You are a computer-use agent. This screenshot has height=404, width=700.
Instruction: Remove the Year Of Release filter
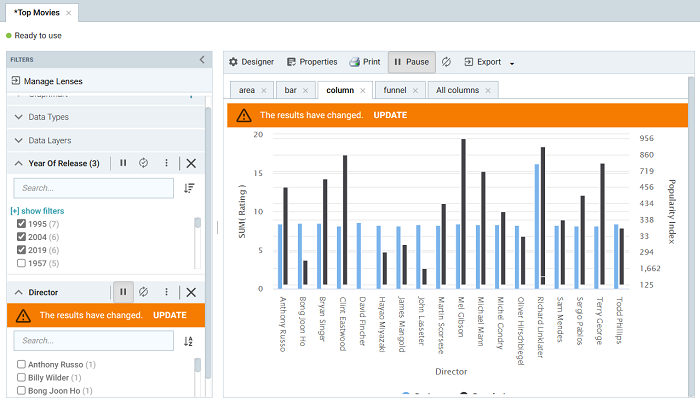click(191, 163)
